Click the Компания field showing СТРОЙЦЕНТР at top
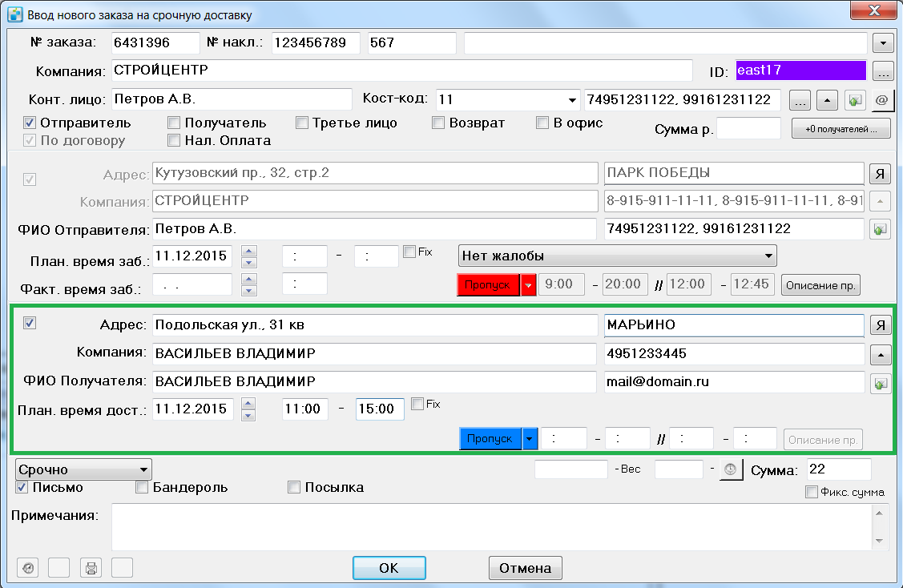The height and width of the screenshot is (588, 903). click(x=402, y=70)
